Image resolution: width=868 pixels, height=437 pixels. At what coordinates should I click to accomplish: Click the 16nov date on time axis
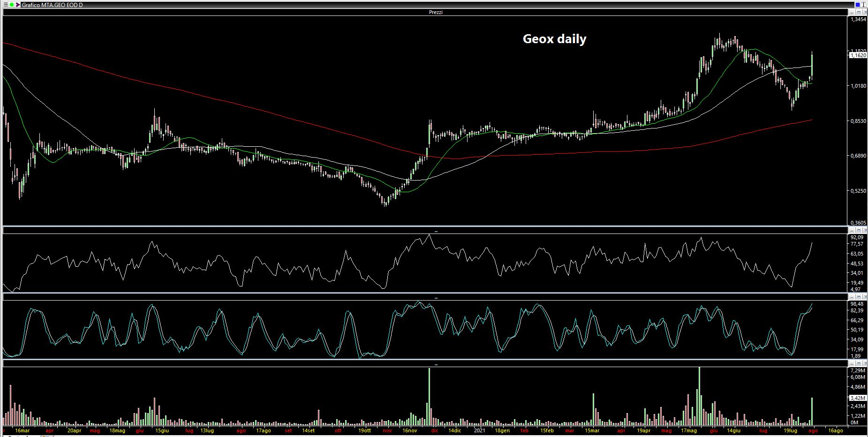click(409, 430)
